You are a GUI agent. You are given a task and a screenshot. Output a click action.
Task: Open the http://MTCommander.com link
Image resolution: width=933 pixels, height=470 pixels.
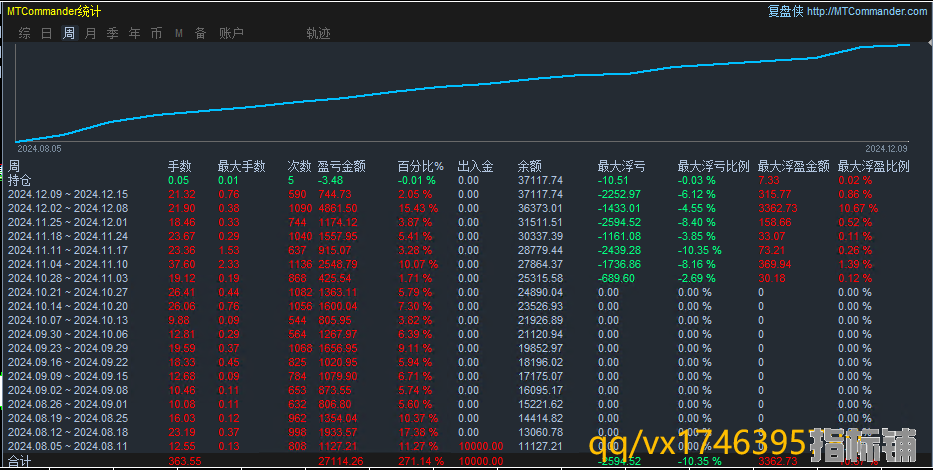[x=866, y=11]
